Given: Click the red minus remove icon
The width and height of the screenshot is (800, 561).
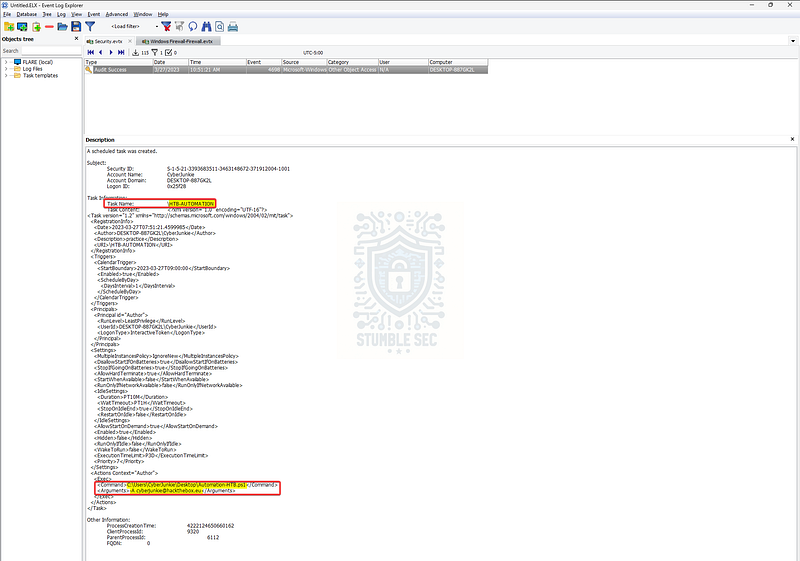Looking at the screenshot, I should [49, 27].
